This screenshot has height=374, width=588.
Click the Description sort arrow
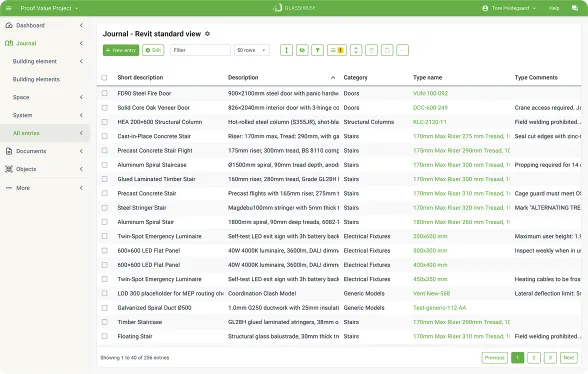333,78
